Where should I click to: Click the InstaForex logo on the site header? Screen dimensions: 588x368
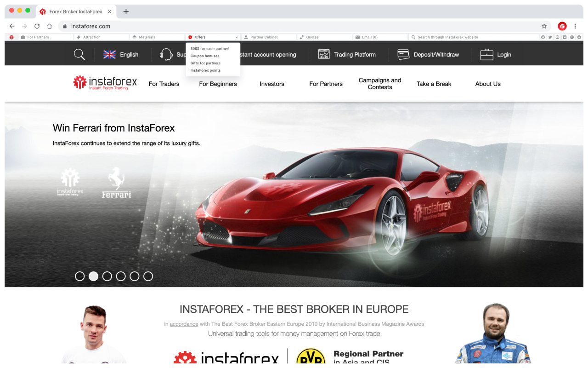pos(105,83)
